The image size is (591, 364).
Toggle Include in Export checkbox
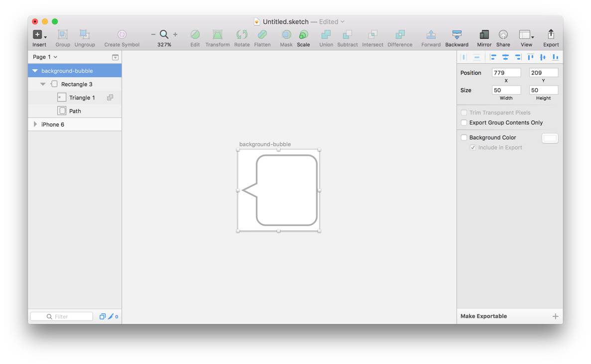(x=473, y=147)
